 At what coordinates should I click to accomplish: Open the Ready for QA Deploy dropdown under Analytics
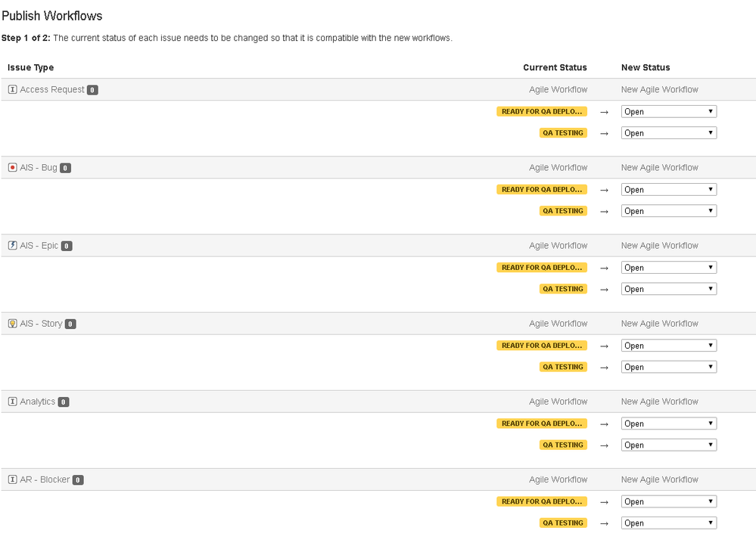click(x=668, y=423)
